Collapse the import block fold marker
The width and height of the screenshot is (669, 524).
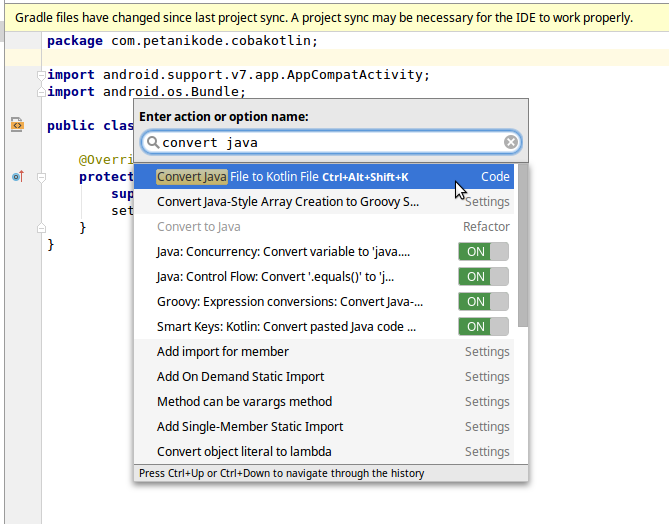point(41,75)
